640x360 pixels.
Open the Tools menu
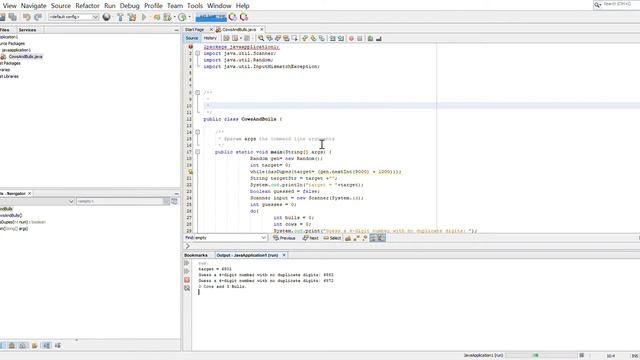point(195,6)
